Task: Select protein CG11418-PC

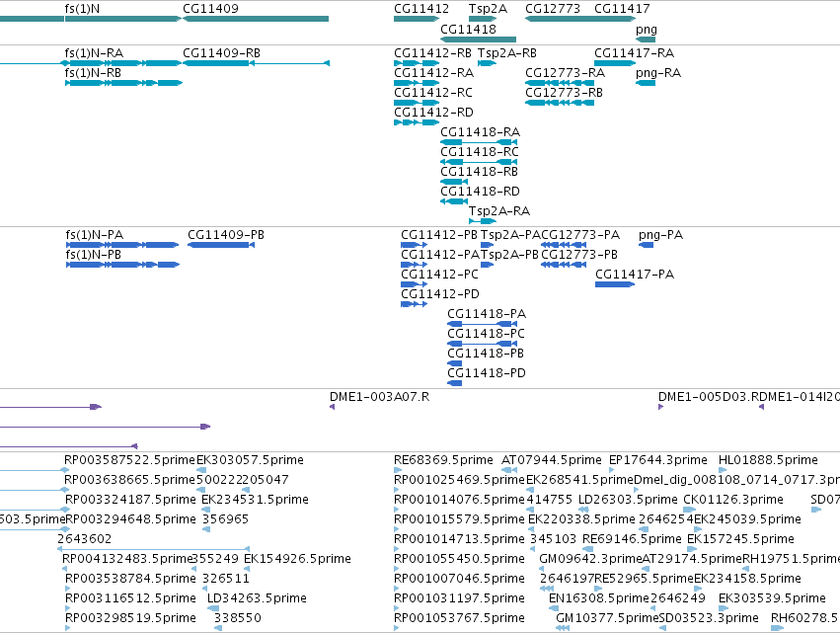Action: (480, 344)
